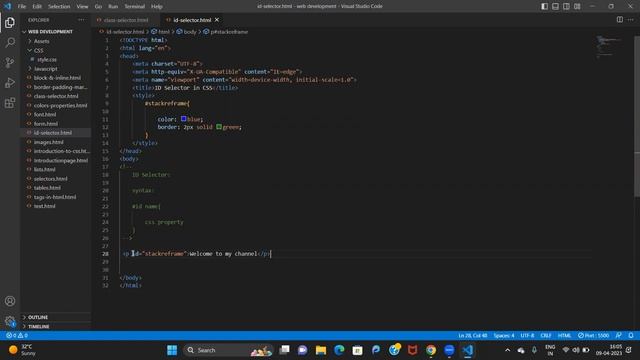The width and height of the screenshot is (640, 360).
Task: Open Google Chrome from the taskbar
Action: click(431, 350)
